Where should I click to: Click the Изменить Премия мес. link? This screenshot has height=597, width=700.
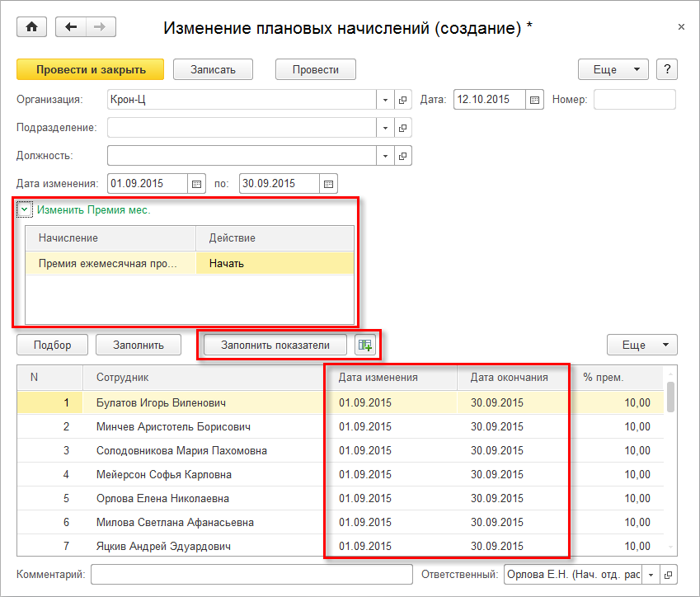point(93,210)
